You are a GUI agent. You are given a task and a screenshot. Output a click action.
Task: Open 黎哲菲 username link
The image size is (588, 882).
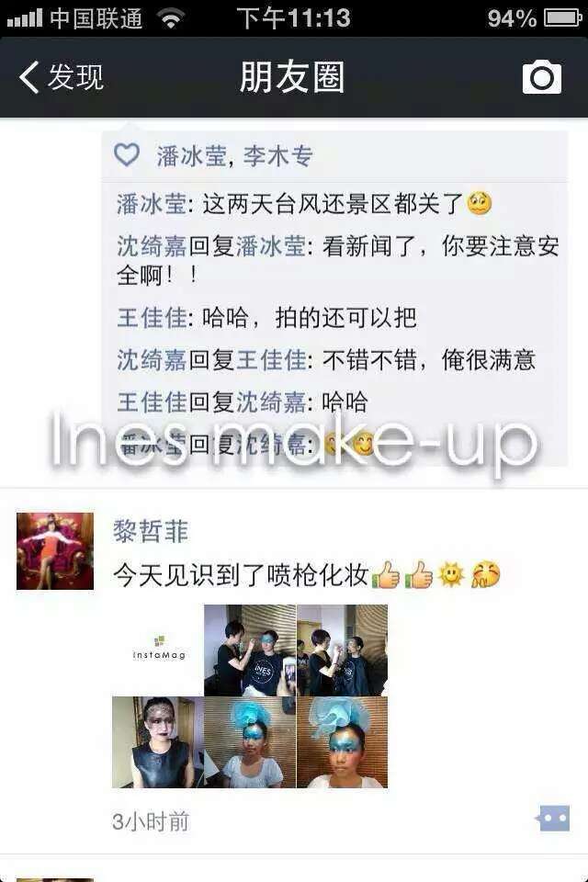click(x=151, y=531)
